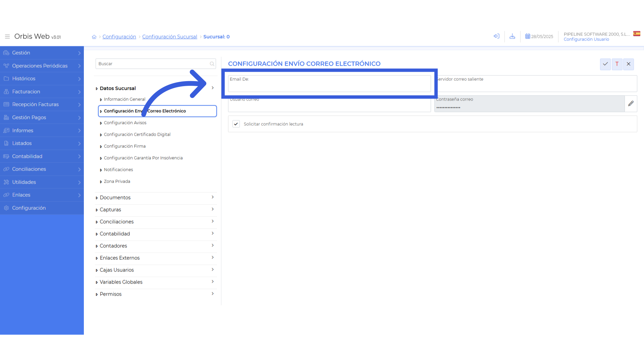Expand the Variables Globales section
Screen dimensions: 644x362
click(156, 282)
